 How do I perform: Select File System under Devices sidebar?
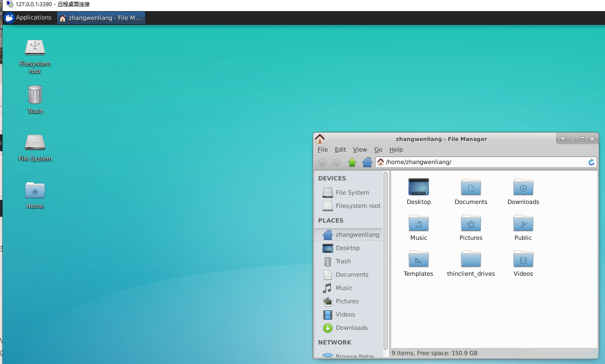pyautogui.click(x=352, y=193)
